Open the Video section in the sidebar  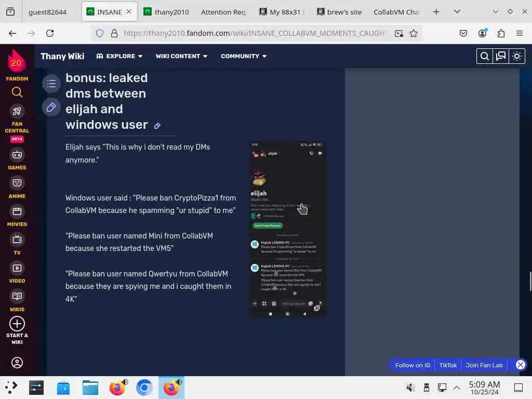coord(17,272)
